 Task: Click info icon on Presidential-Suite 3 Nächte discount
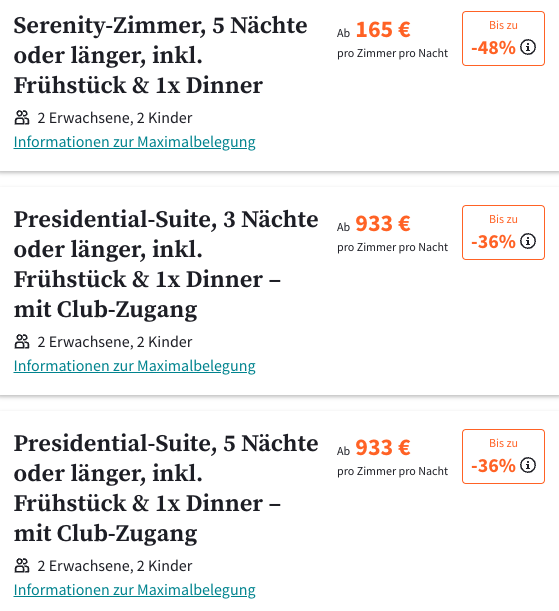click(528, 241)
